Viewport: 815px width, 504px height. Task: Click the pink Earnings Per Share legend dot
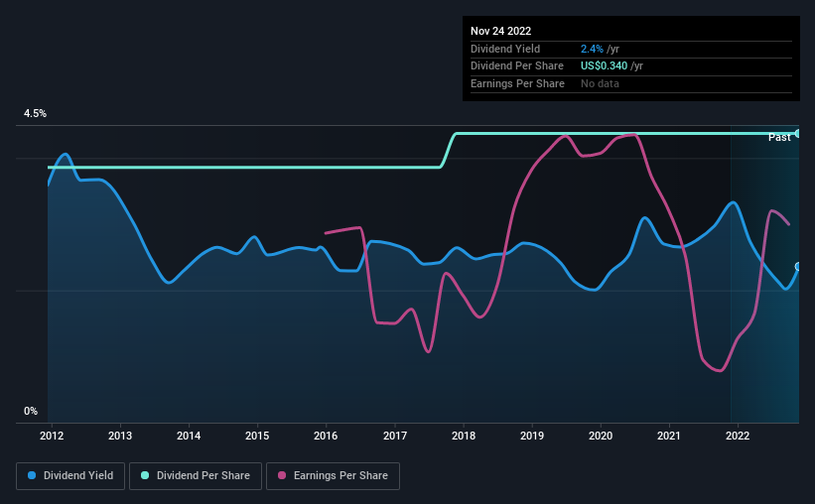282,475
